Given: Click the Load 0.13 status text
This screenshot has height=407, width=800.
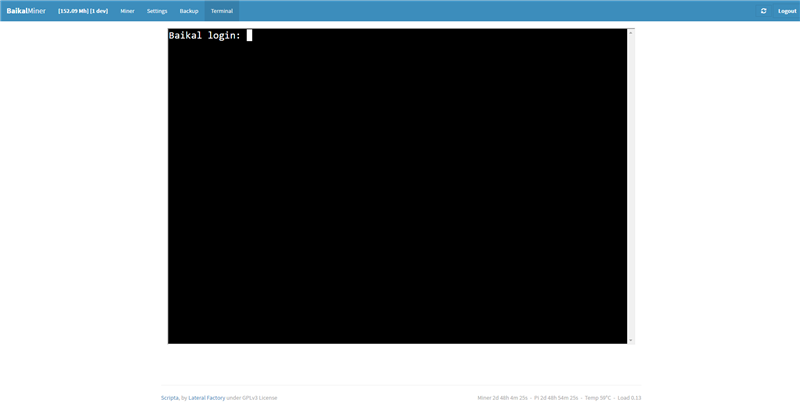Looking at the screenshot, I should [629, 398].
